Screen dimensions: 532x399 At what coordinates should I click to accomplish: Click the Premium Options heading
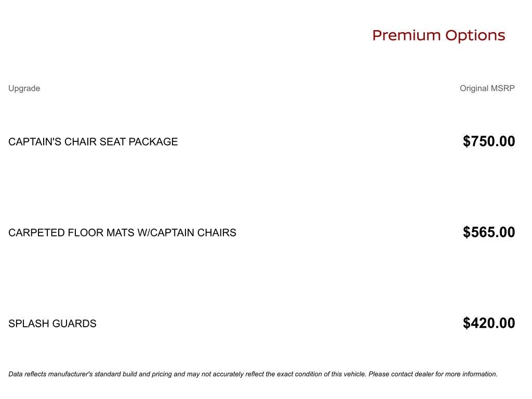(x=438, y=35)
